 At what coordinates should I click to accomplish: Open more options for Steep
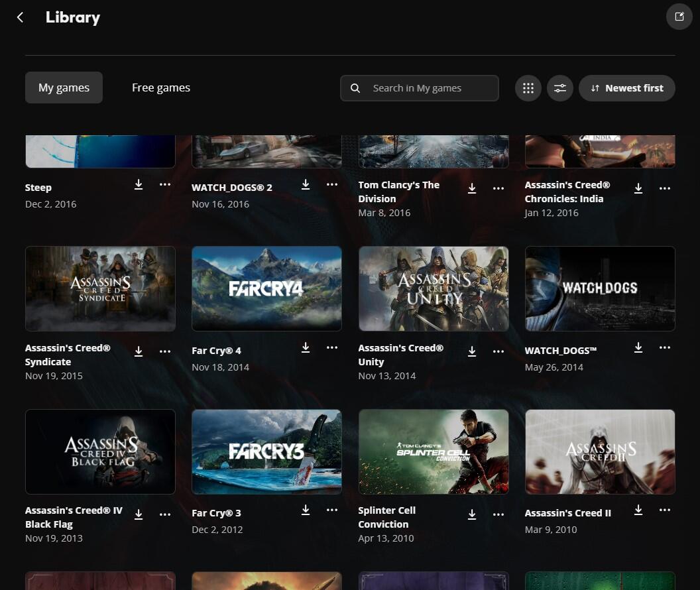tap(165, 184)
